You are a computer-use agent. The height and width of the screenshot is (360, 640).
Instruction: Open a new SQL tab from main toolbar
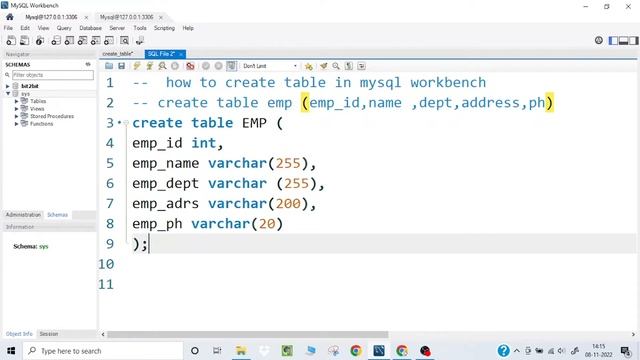point(11,40)
